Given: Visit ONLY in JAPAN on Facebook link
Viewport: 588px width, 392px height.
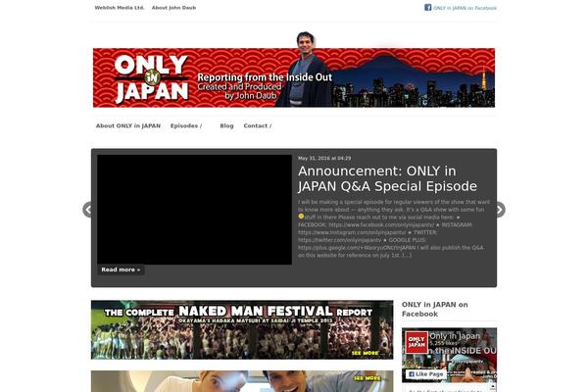Looking at the screenshot, I should pos(465,8).
